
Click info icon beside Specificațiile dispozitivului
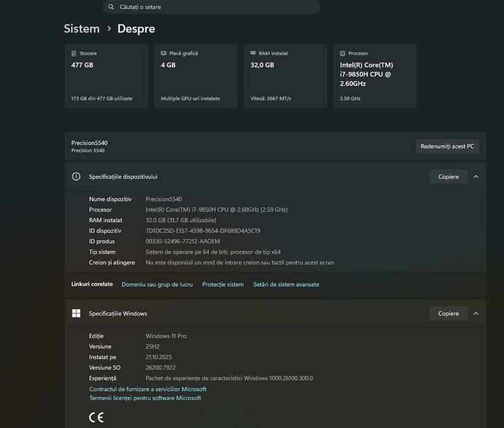click(76, 177)
